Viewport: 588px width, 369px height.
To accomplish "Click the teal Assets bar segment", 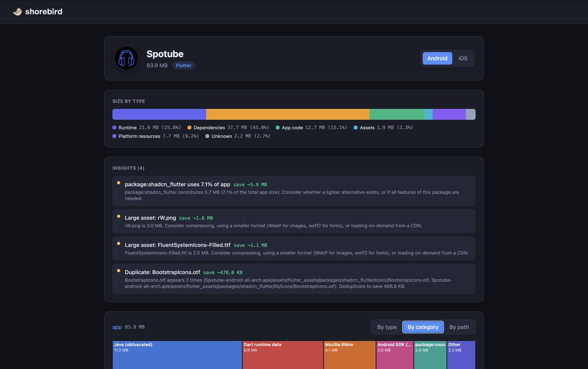I will click(x=428, y=114).
